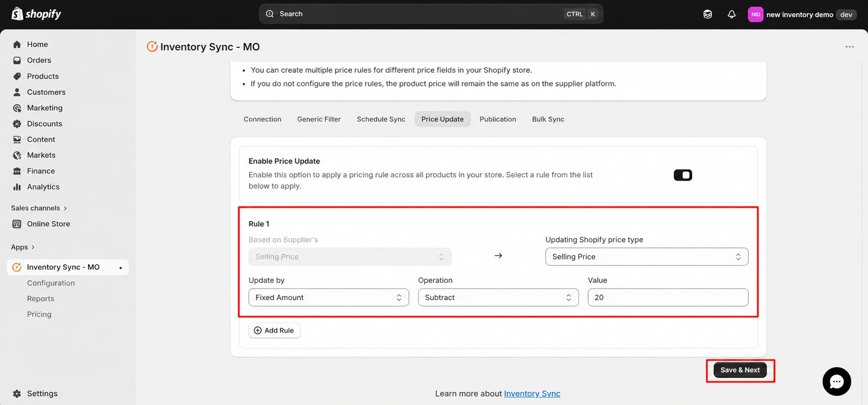This screenshot has width=868, height=405.
Task: Click the Markets globe icon
Action: (17, 155)
